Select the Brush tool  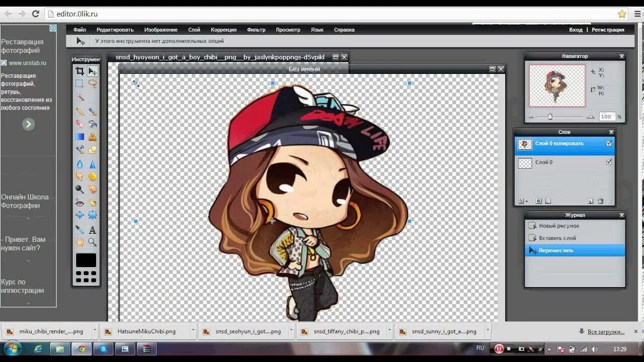click(x=93, y=111)
